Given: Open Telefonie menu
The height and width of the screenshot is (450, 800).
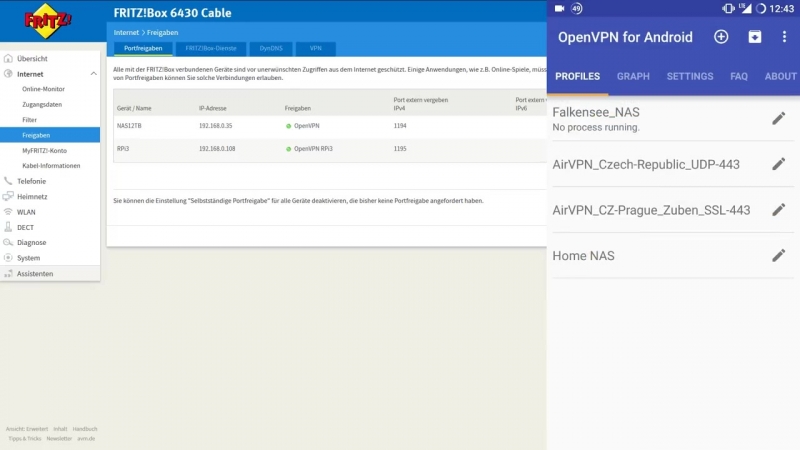Looking at the screenshot, I should click(x=31, y=181).
